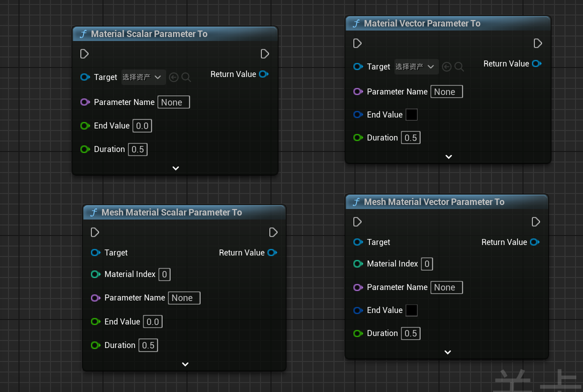
Task: Click Material Index field in Mesh Material Vector node
Action: [426, 263]
